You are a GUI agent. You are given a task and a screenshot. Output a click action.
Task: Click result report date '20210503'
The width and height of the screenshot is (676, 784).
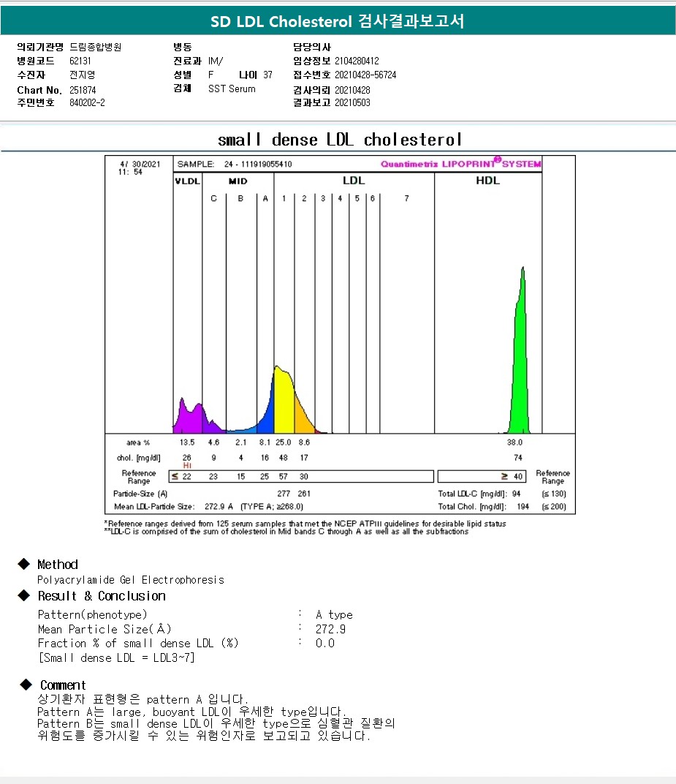(x=352, y=102)
